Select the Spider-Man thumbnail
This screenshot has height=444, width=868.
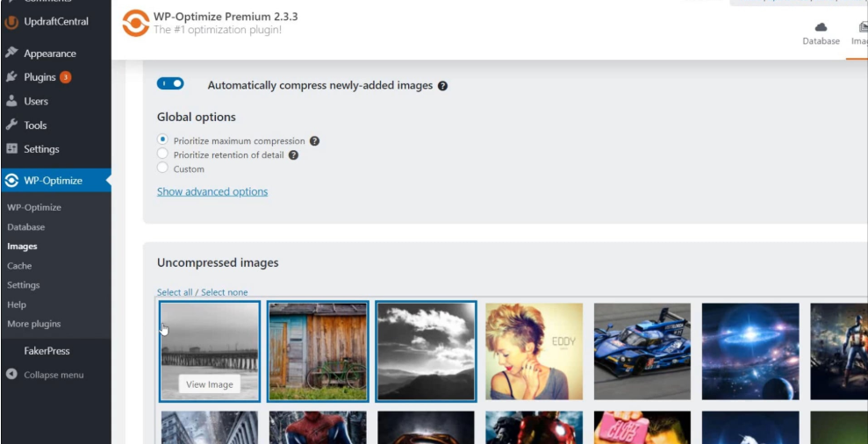pos(318,427)
